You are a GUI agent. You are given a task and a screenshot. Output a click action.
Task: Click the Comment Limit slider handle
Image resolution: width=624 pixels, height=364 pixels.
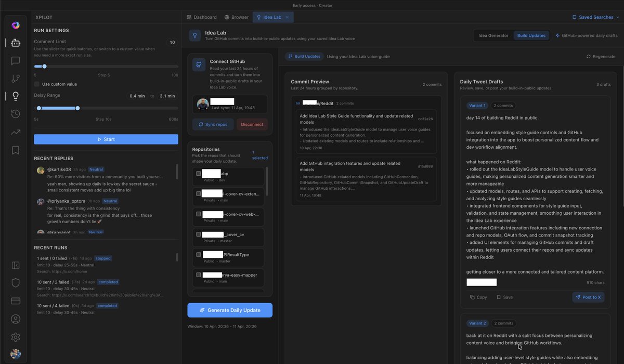[44, 67]
